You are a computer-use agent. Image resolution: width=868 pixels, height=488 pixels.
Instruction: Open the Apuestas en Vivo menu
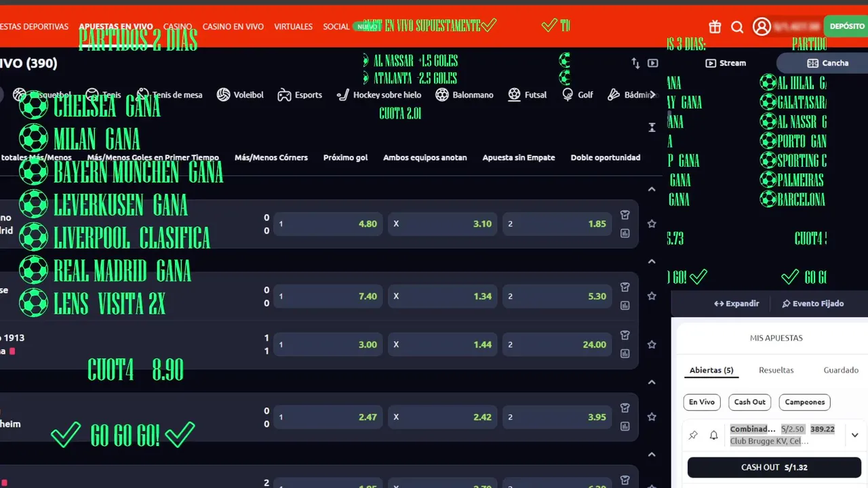coord(116,26)
